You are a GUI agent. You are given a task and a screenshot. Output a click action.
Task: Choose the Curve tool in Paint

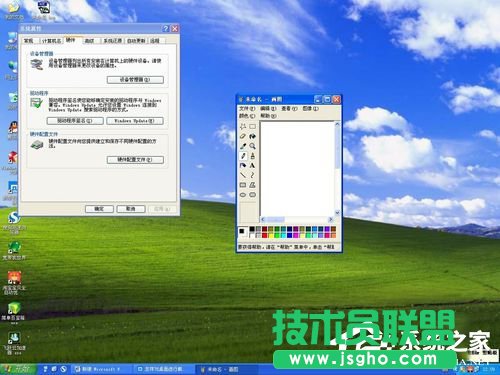tap(253, 175)
